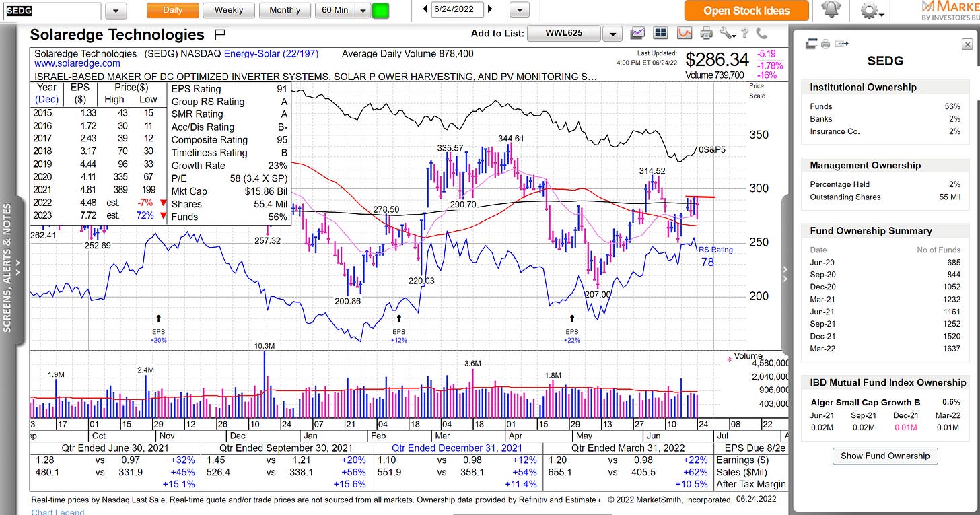Screen dimensions: 980x515
Task: Print the SEDG ownership panel
Action: tap(826, 44)
